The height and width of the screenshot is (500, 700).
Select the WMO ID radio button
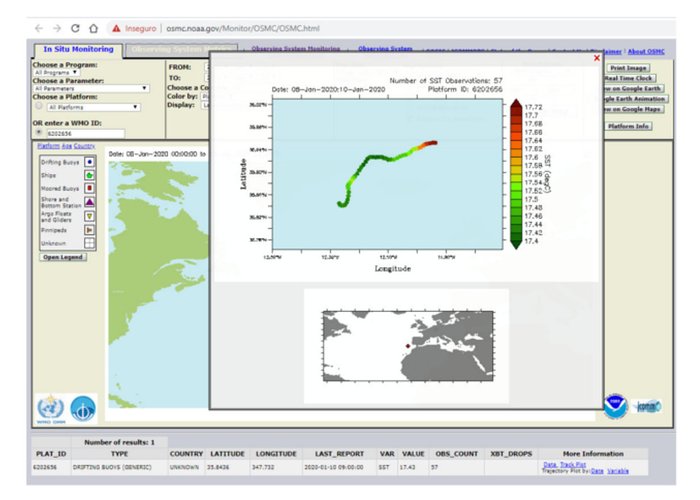[39, 132]
